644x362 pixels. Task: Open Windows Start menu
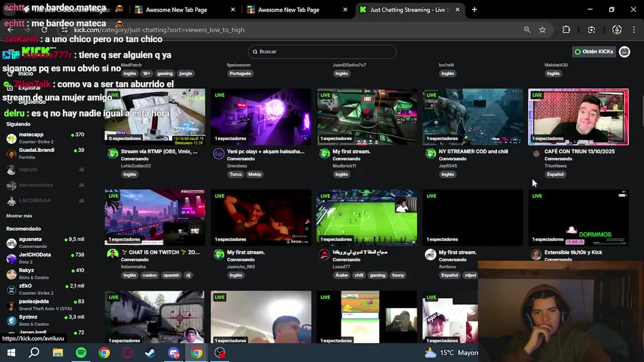pos(11,353)
